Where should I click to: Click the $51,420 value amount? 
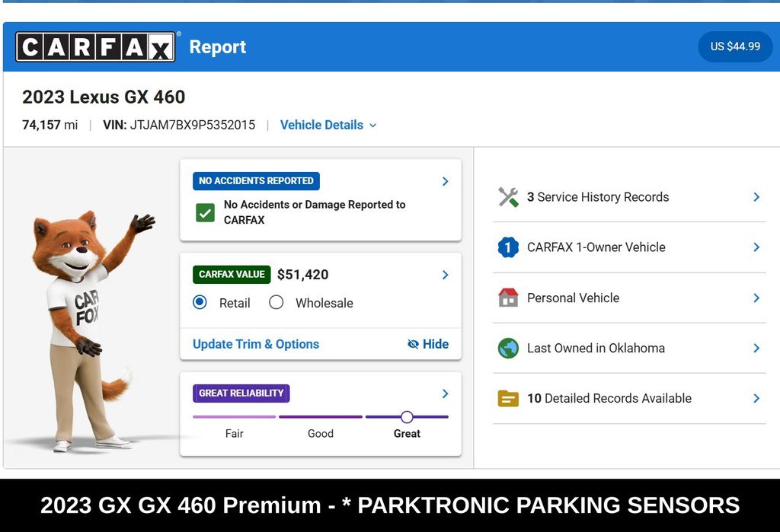click(303, 275)
